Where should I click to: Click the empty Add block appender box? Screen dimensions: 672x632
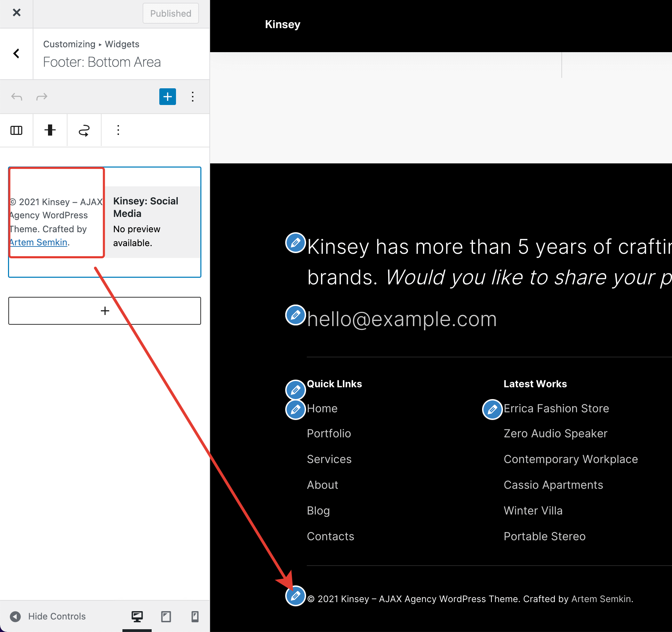point(105,311)
